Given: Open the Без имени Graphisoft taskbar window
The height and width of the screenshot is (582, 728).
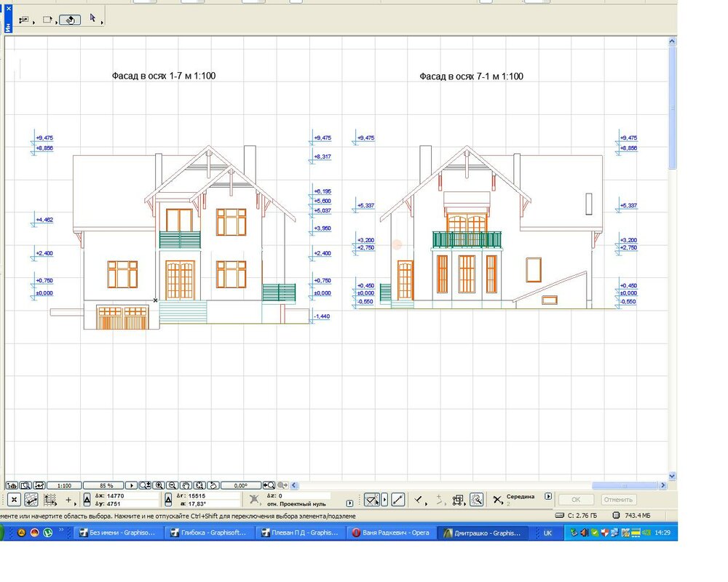Looking at the screenshot, I should (x=116, y=533).
